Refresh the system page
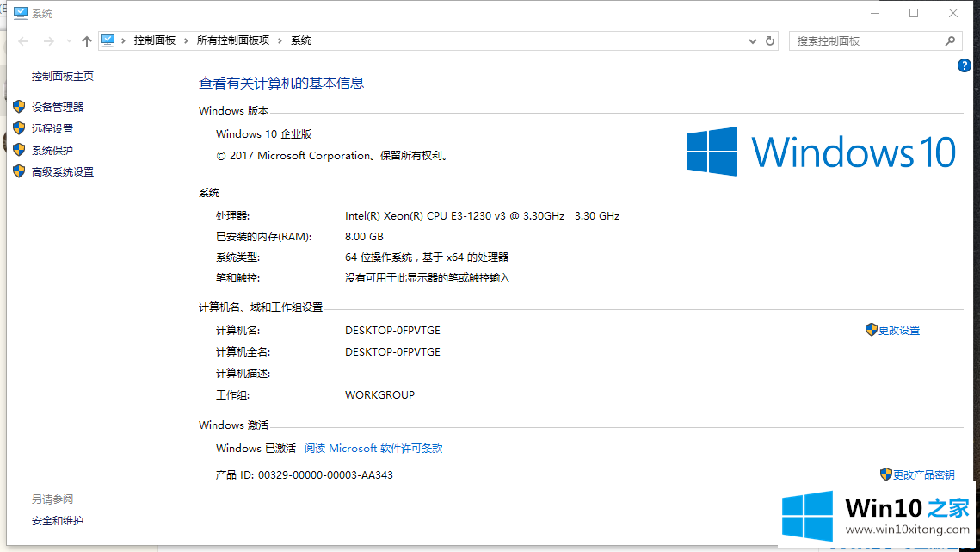The width and height of the screenshot is (980, 552). [x=770, y=41]
